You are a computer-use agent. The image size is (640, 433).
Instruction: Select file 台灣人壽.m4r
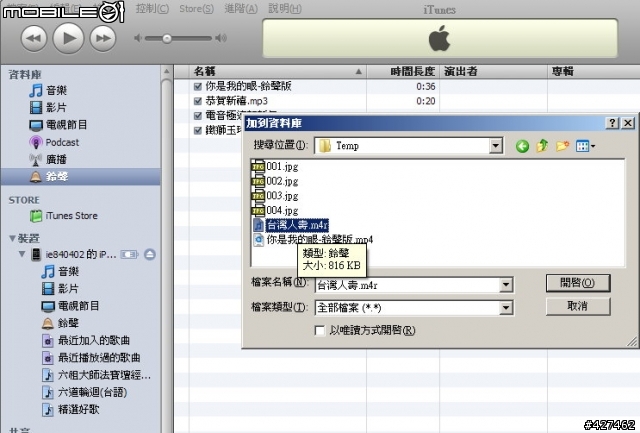click(291, 225)
